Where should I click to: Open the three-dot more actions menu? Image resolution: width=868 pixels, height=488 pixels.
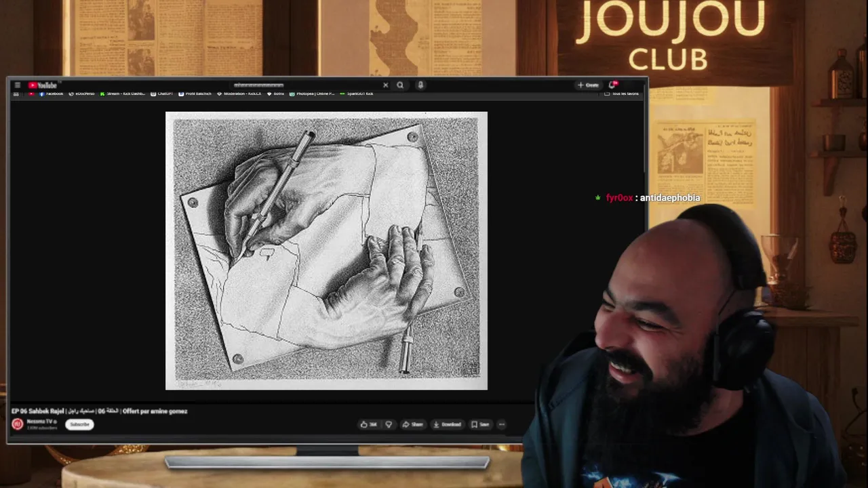(502, 424)
